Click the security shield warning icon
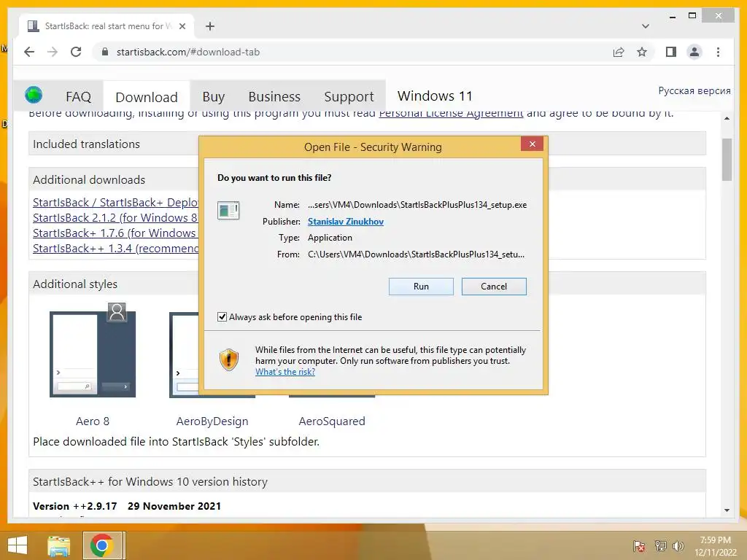Screen dimensions: 747x560 228,359
